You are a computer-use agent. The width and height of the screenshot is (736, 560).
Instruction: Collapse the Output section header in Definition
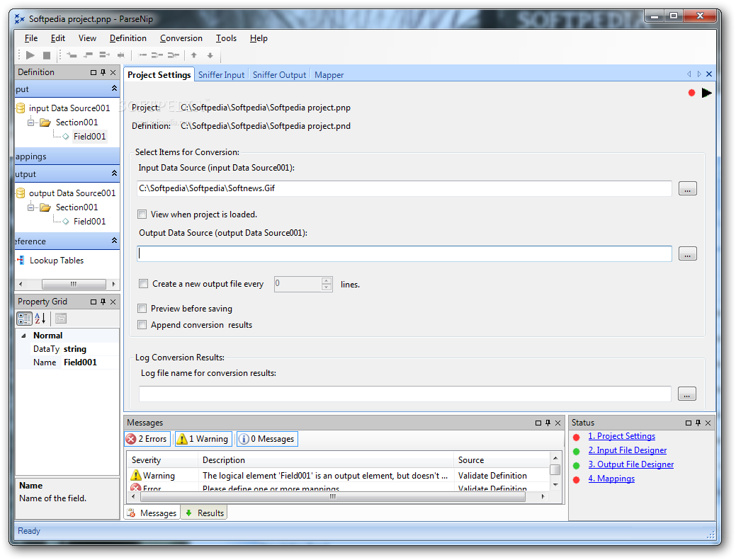114,173
